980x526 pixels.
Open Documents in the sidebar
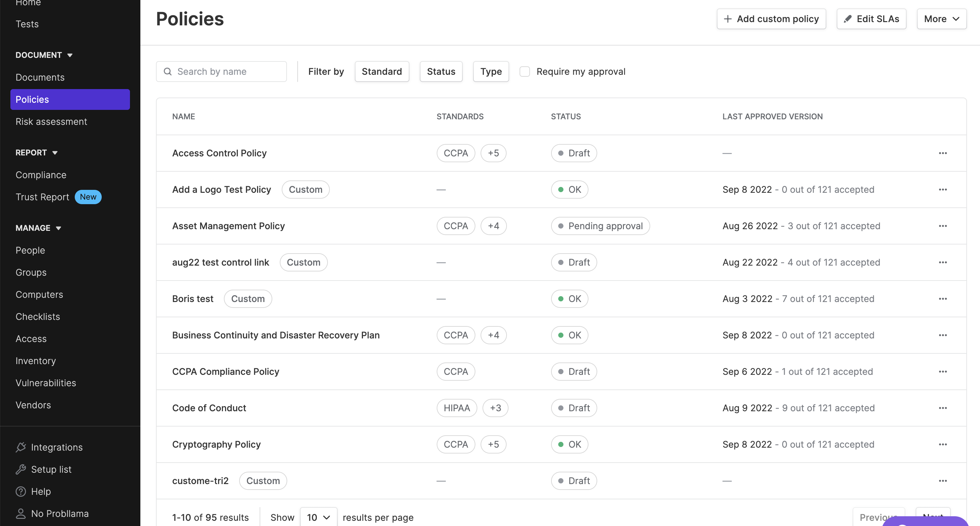point(40,77)
